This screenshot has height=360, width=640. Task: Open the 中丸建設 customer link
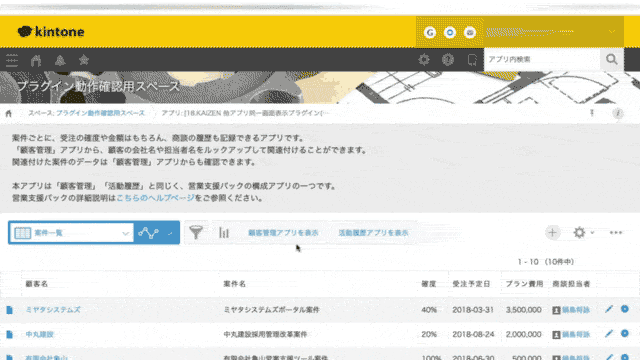(40, 335)
